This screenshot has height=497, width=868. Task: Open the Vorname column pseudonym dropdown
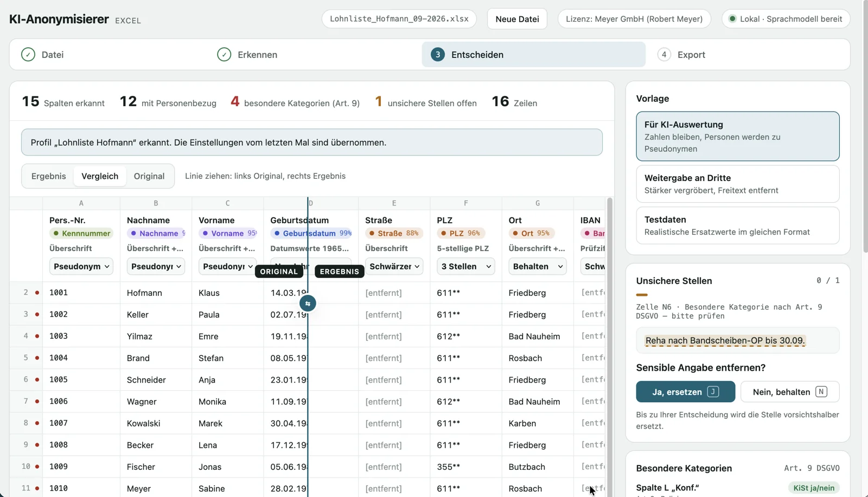click(x=227, y=267)
